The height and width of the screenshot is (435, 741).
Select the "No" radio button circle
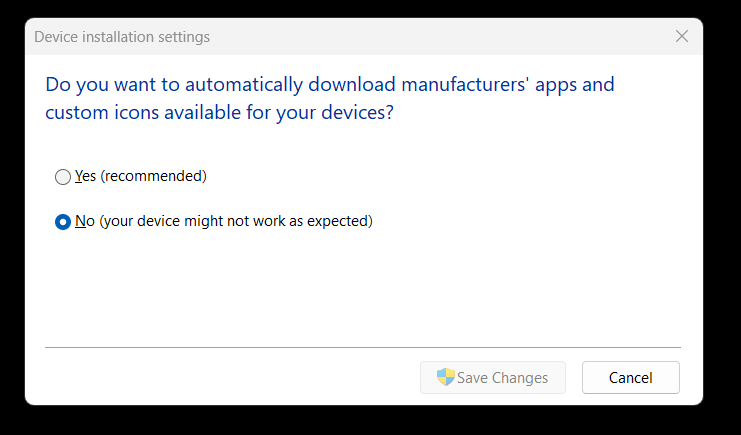coord(63,221)
